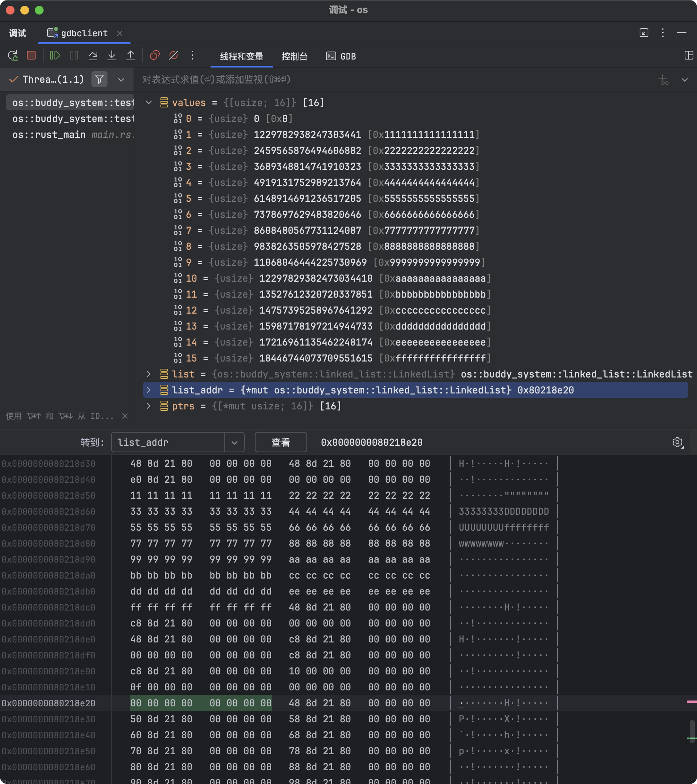Stop the debugging session
Viewport: 697px width, 784px height.
coord(32,56)
